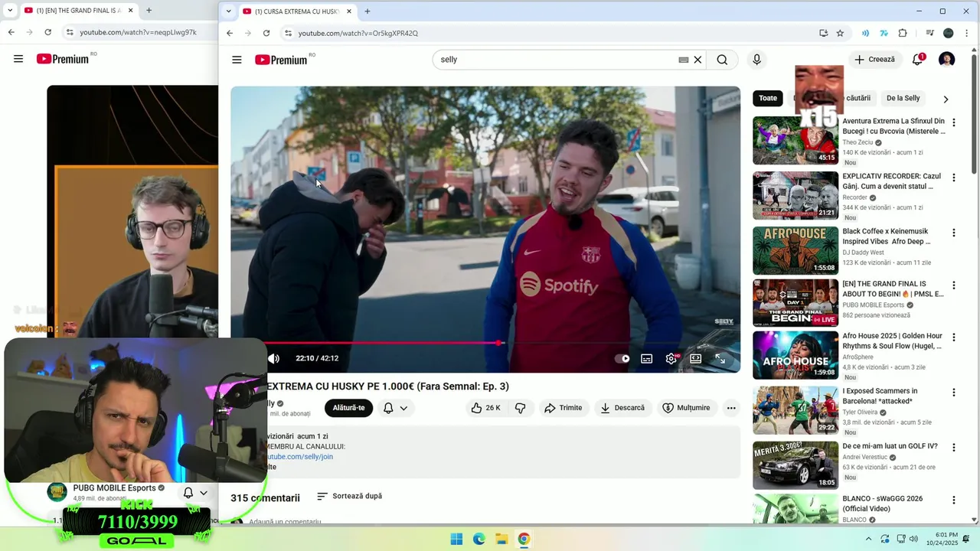The height and width of the screenshot is (551, 980).
Task: Mute the video with the speaker icon
Action: coord(273,358)
